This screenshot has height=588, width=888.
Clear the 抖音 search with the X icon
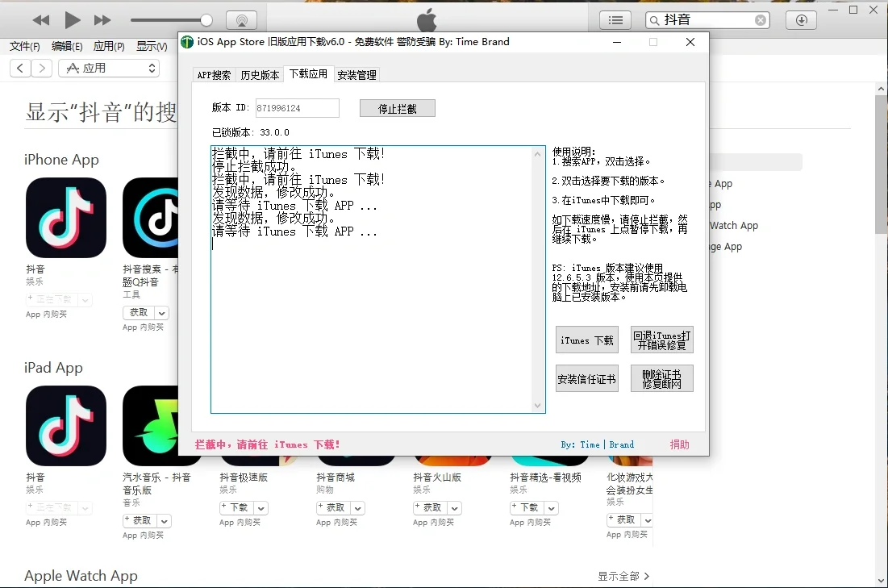759,19
